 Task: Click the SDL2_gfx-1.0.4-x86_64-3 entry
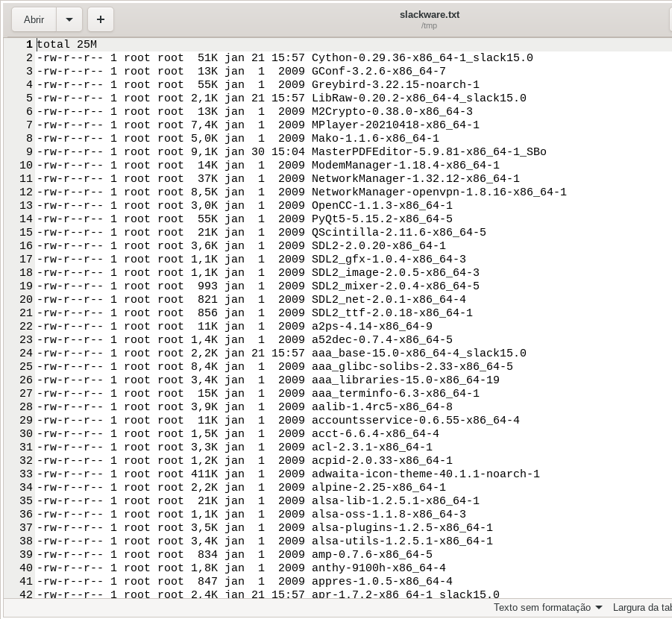(389, 259)
